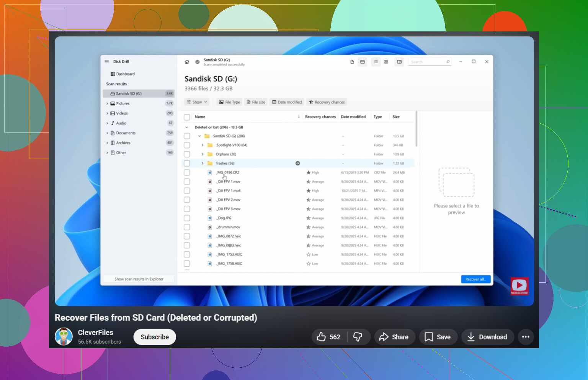
Task: Check the _Dog.JPG file checkbox
Action: tap(187, 218)
